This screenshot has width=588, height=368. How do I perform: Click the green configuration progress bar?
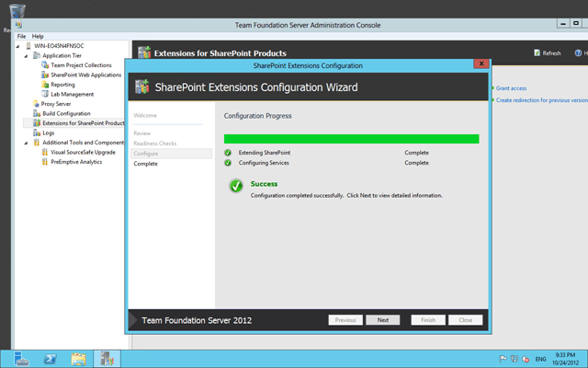(351, 139)
